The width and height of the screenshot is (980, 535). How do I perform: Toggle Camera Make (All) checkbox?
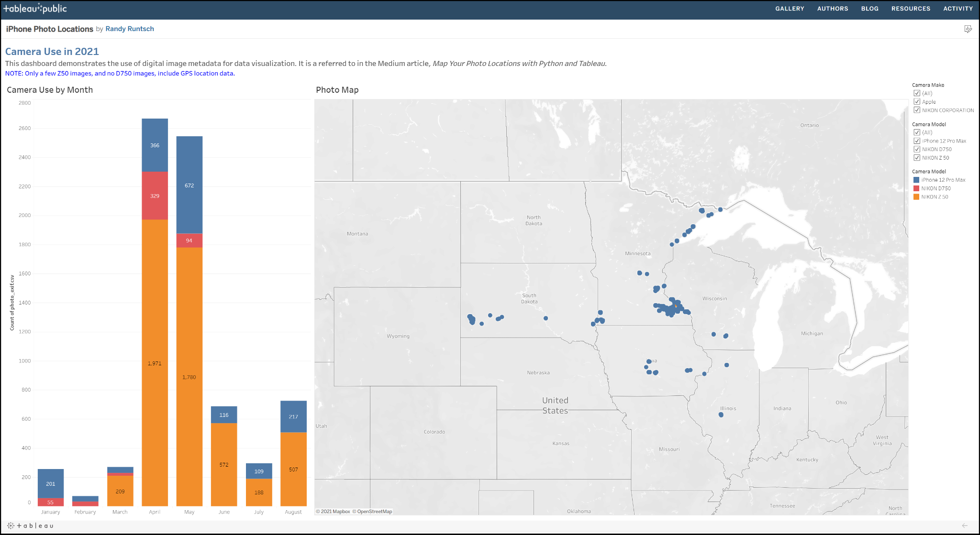tap(917, 93)
